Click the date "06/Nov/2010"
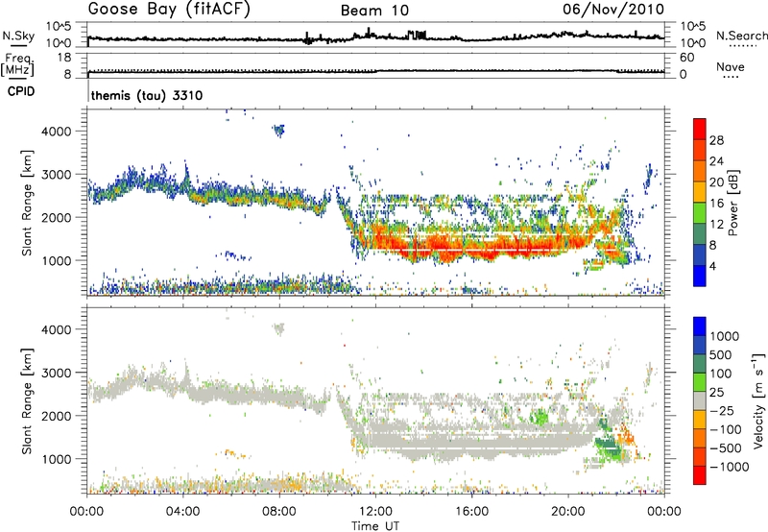This screenshot has width=768, height=532. (613, 9)
